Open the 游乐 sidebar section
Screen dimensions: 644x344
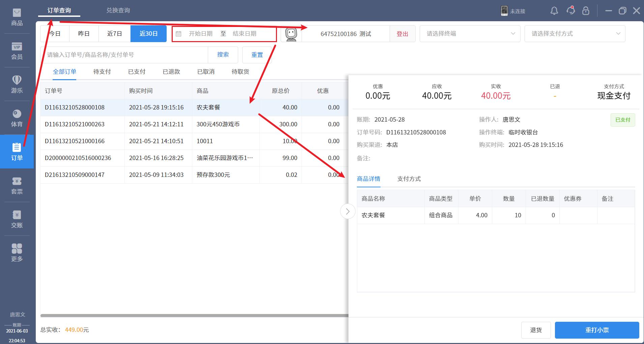click(x=17, y=85)
